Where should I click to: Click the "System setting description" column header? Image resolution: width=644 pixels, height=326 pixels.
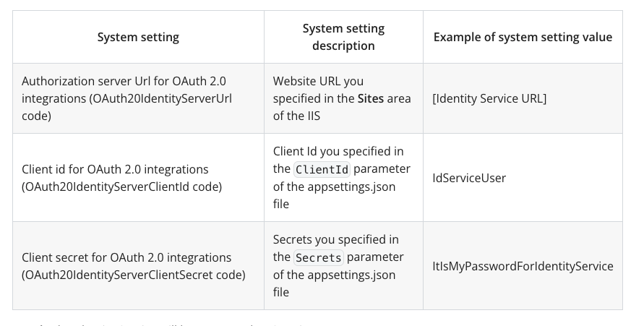point(343,37)
